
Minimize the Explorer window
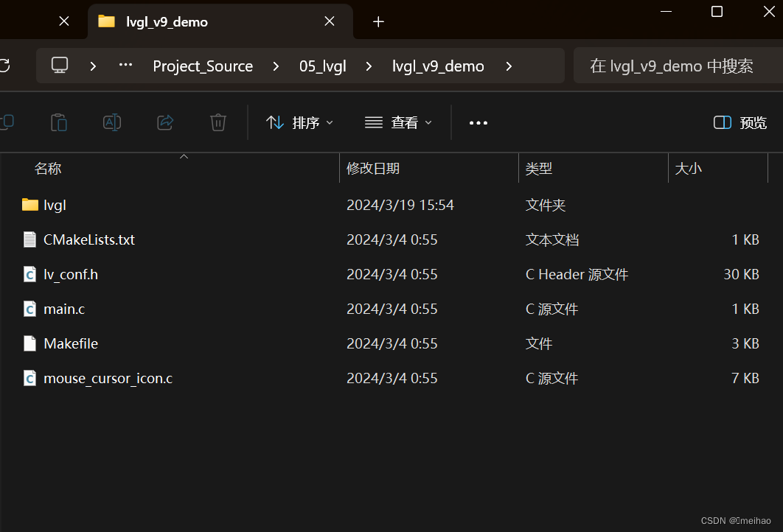click(x=667, y=12)
